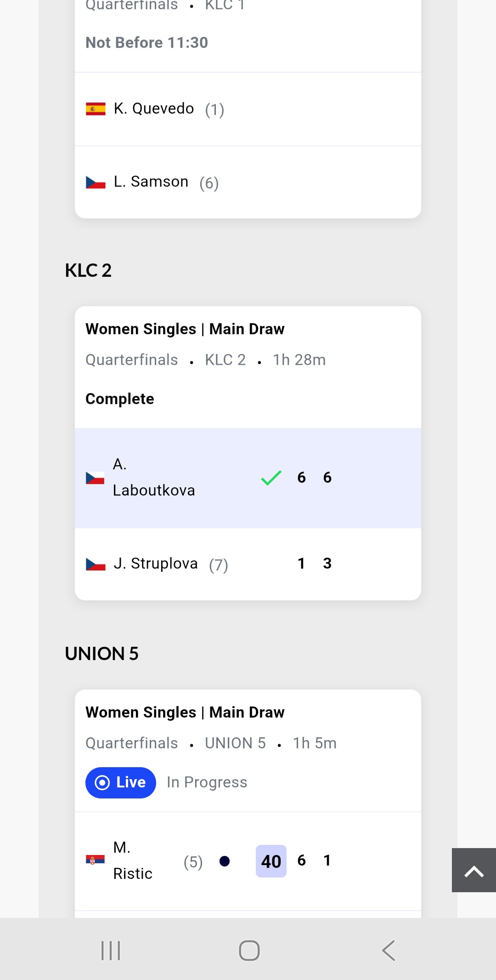
Task: Tap Serbian flag beside M. Ristic
Action: [95, 860]
